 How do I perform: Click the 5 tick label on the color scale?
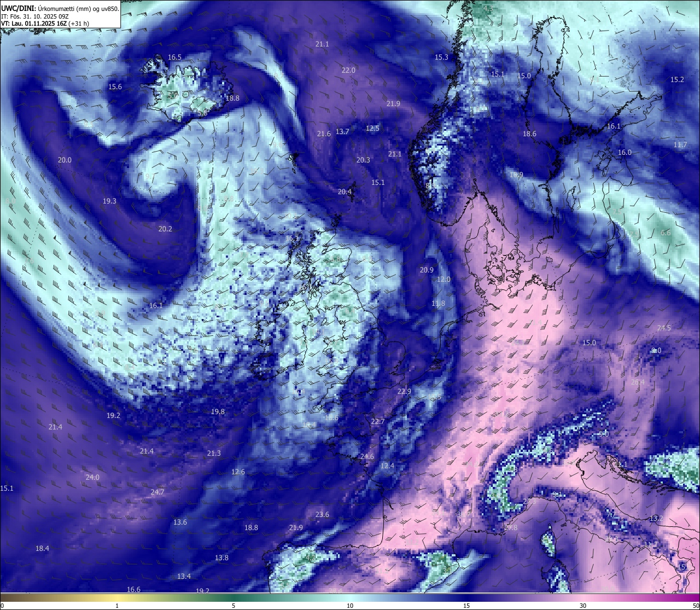(x=234, y=606)
